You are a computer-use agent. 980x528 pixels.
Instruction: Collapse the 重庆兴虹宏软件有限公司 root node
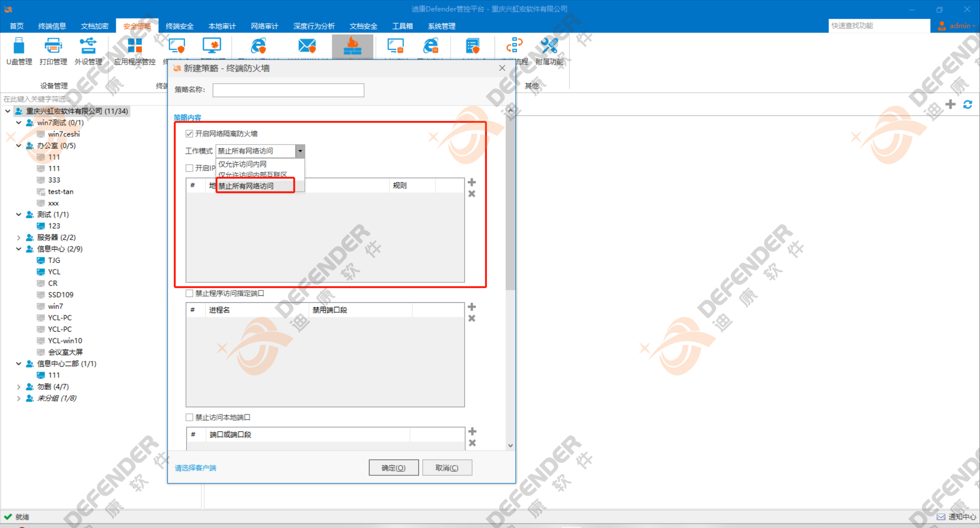[8, 111]
